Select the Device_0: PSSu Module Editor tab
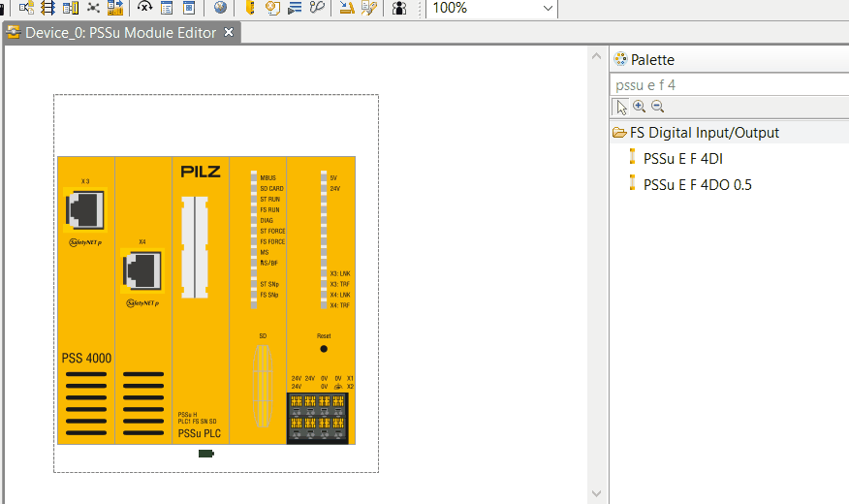This screenshot has width=849, height=504. click(121, 33)
